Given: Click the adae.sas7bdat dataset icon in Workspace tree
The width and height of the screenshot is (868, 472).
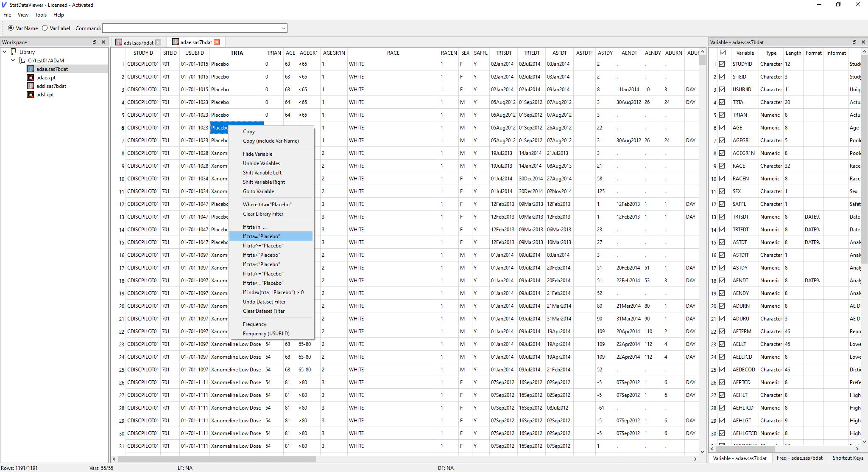Looking at the screenshot, I should (x=31, y=69).
